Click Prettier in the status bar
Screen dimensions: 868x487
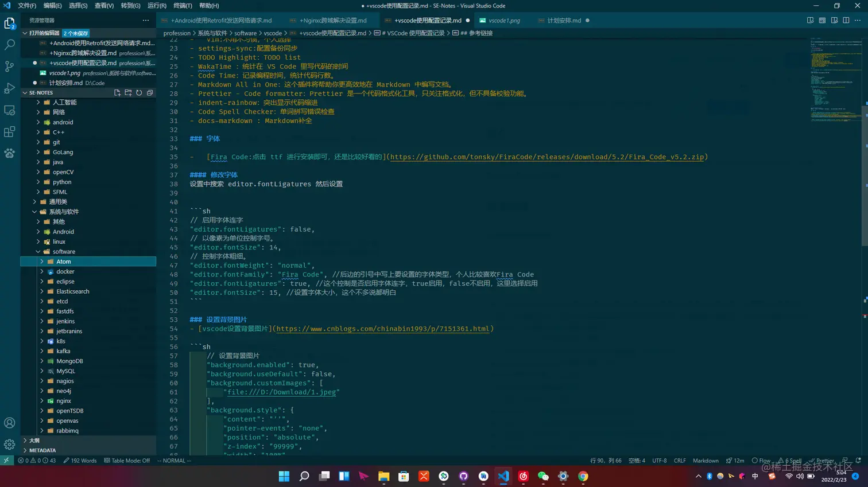coord(822,461)
